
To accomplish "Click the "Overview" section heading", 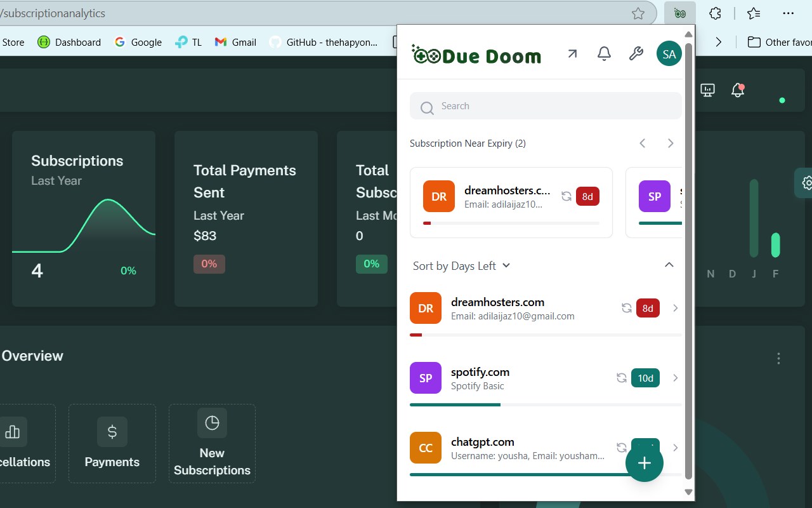I will [x=32, y=356].
